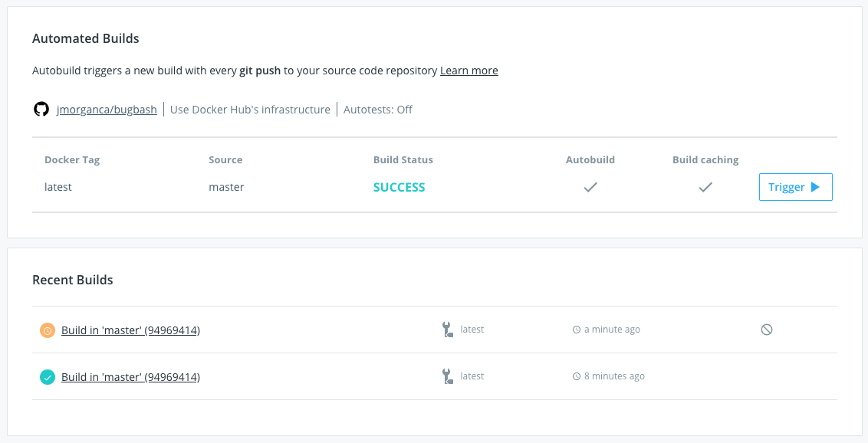Click the orange pending build status icon
868x443 pixels.
coord(48,330)
